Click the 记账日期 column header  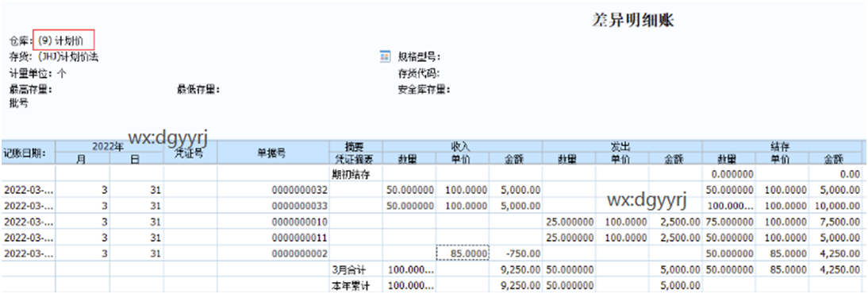28,153
